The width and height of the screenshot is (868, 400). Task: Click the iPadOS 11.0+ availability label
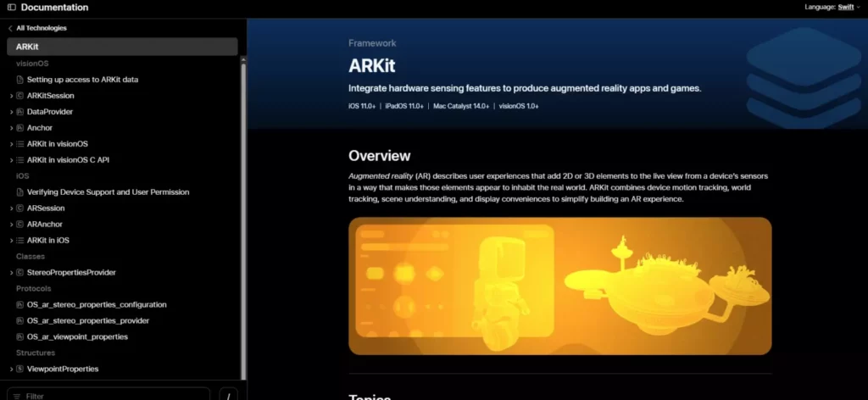pos(404,106)
